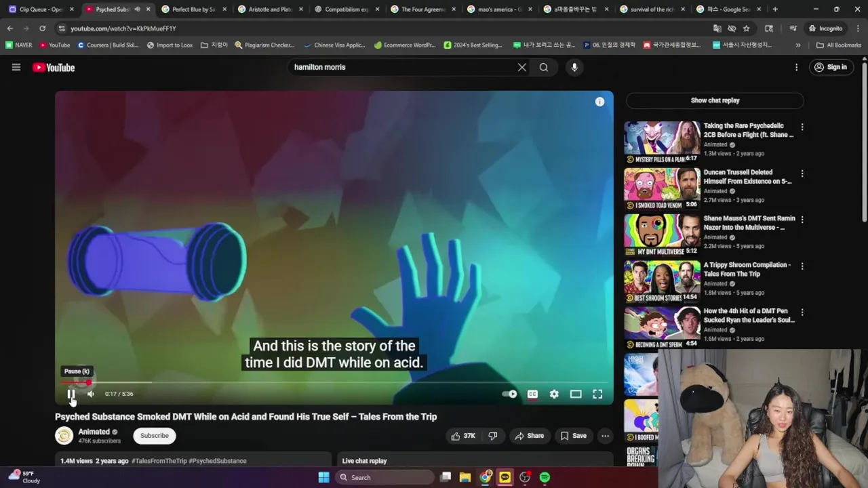Switch to theater mode
This screenshot has width=868, height=488.
tap(576, 394)
